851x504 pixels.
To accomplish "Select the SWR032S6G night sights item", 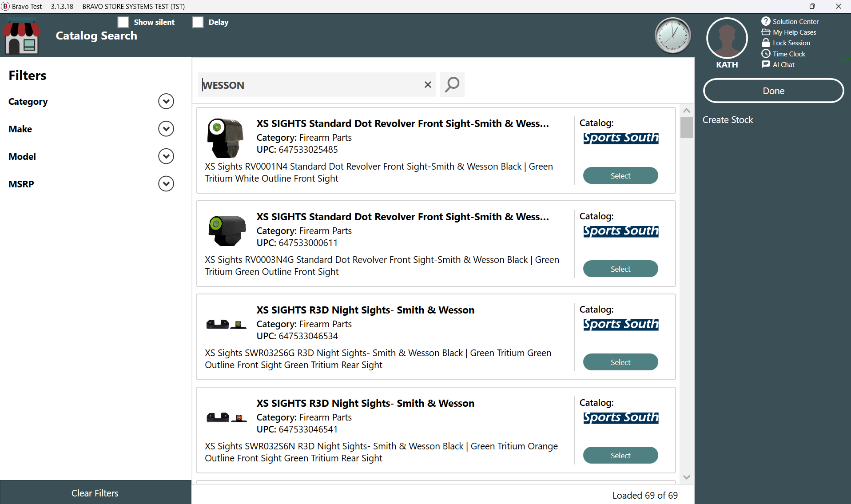I will pos(620,362).
